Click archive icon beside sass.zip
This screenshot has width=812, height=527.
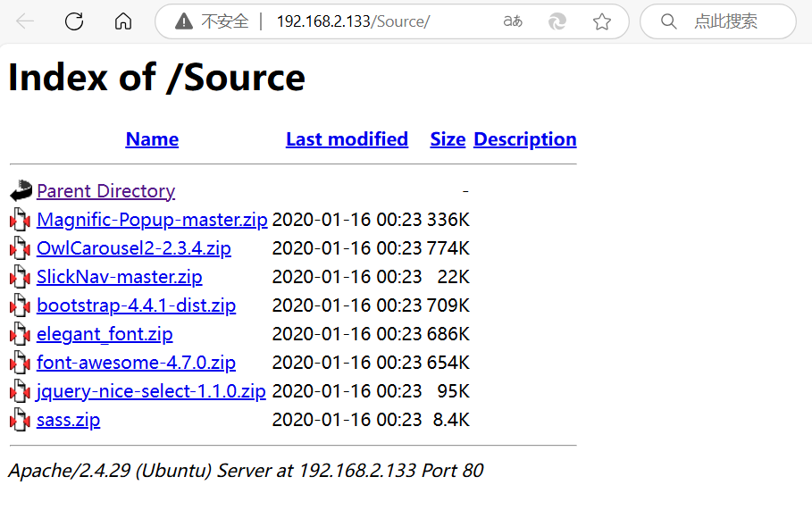point(21,419)
